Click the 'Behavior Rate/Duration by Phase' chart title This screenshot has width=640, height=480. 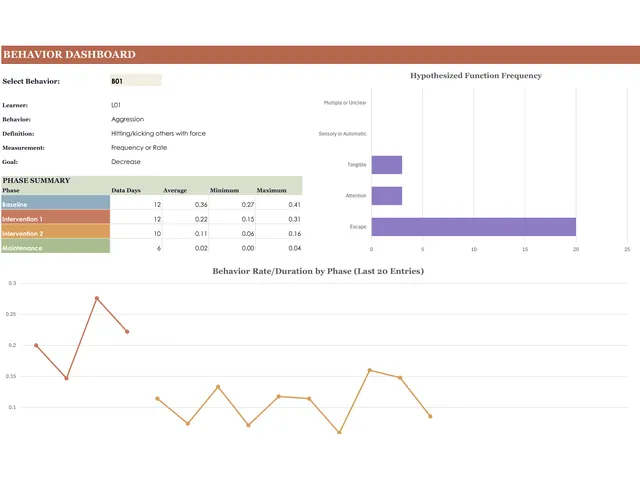pos(318,271)
